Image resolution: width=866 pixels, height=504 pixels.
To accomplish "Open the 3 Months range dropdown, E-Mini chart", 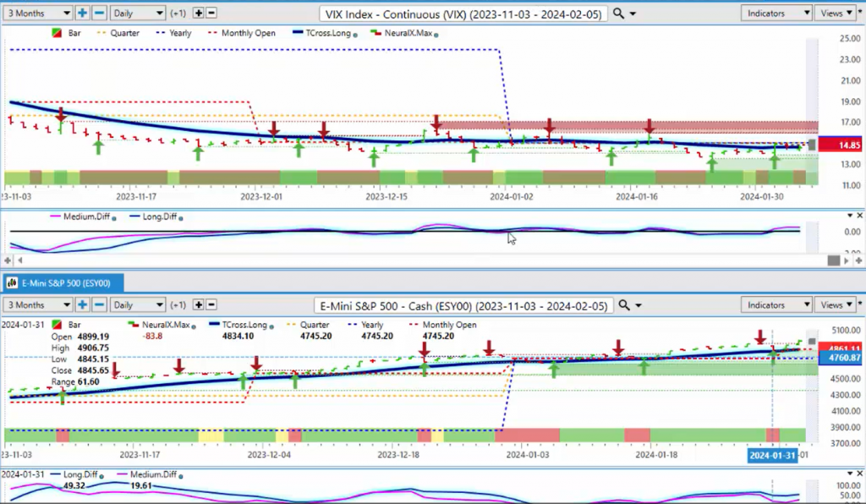I will point(37,304).
